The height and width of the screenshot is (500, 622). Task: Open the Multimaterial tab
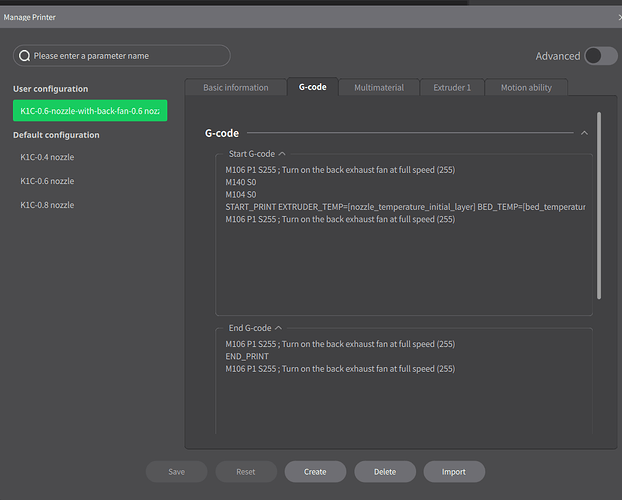(x=379, y=88)
